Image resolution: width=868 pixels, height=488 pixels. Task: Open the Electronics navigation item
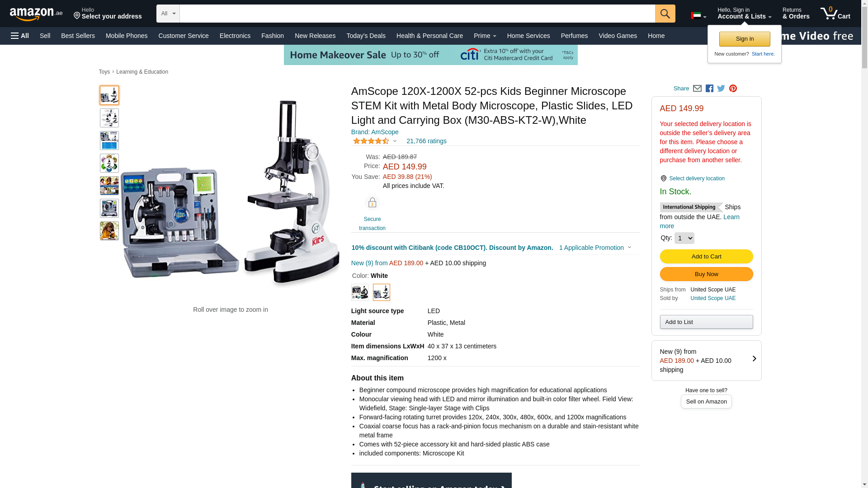[235, 36]
